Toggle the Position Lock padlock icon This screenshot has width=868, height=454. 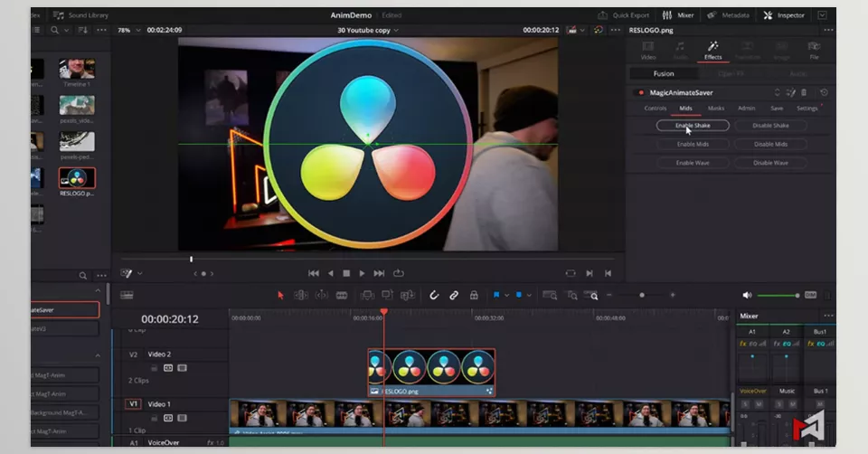click(x=474, y=296)
